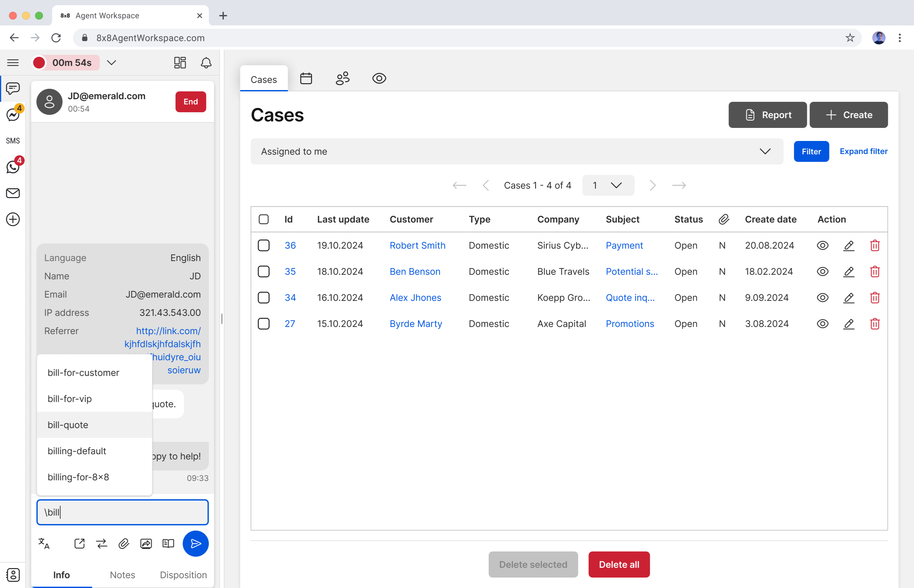Image resolution: width=914 pixels, height=588 pixels.
Task: Tick the checkbox for case 27
Action: pyautogui.click(x=263, y=324)
